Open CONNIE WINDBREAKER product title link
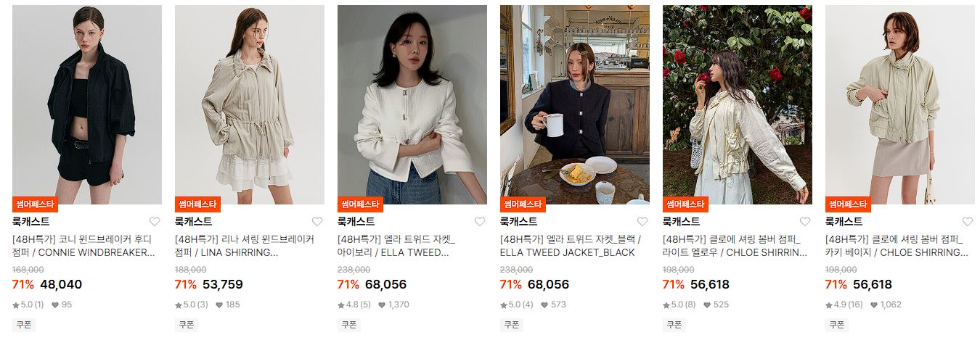 [x=84, y=246]
